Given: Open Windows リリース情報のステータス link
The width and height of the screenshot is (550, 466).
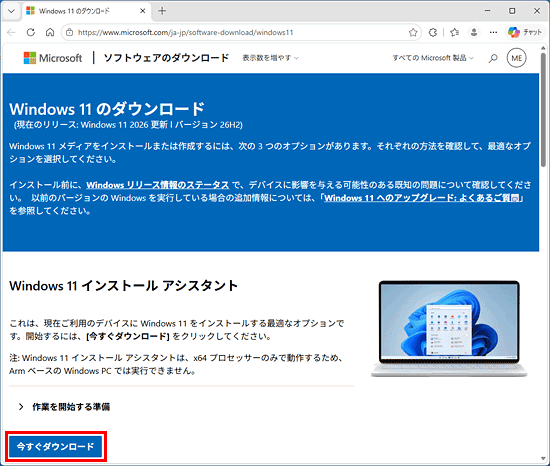Looking at the screenshot, I should pyautogui.click(x=157, y=185).
